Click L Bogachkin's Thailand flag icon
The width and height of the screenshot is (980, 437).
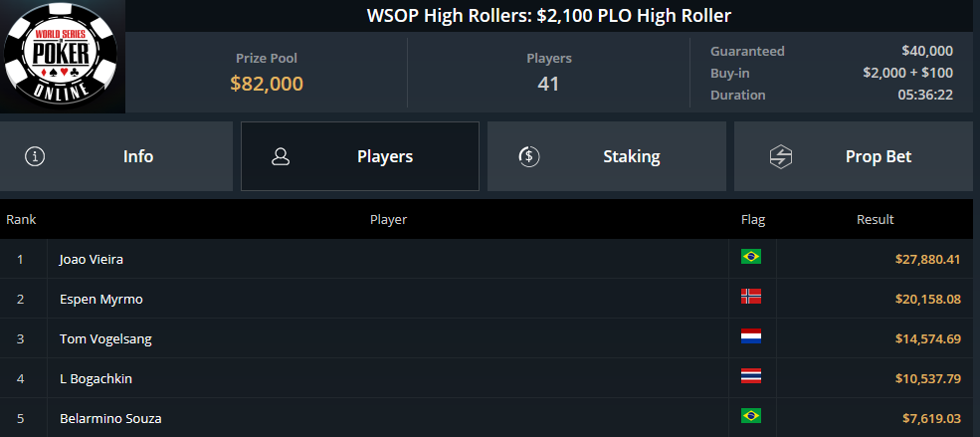point(750,375)
